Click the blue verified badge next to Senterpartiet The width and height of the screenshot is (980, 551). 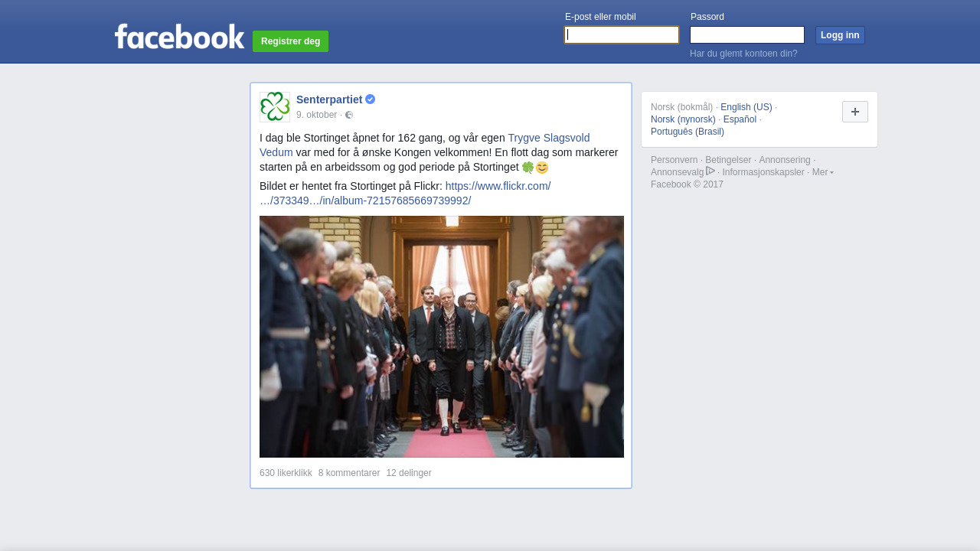point(371,99)
